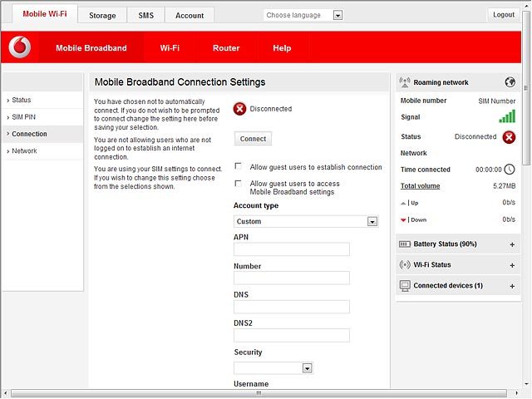Click the Up arrow traffic icon

[x=403, y=203]
